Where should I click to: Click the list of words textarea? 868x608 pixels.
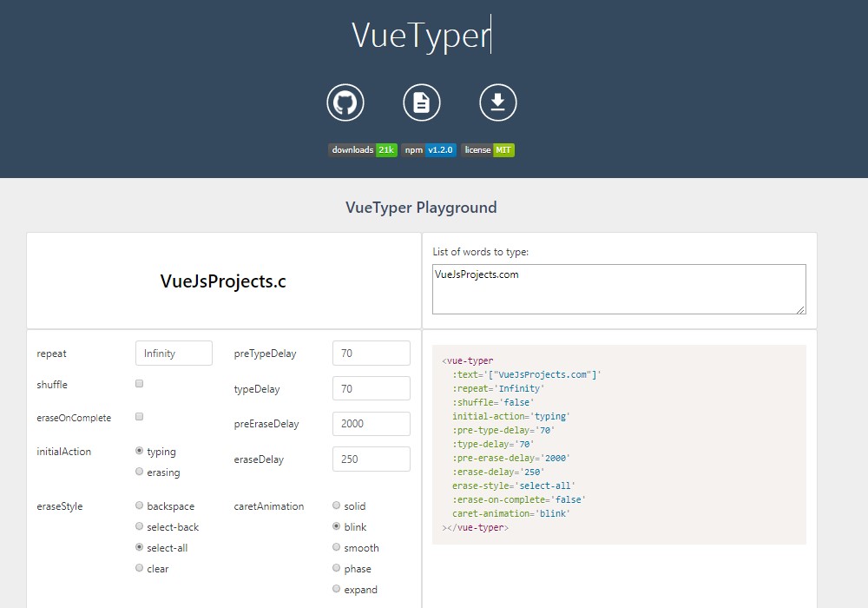tap(619, 289)
